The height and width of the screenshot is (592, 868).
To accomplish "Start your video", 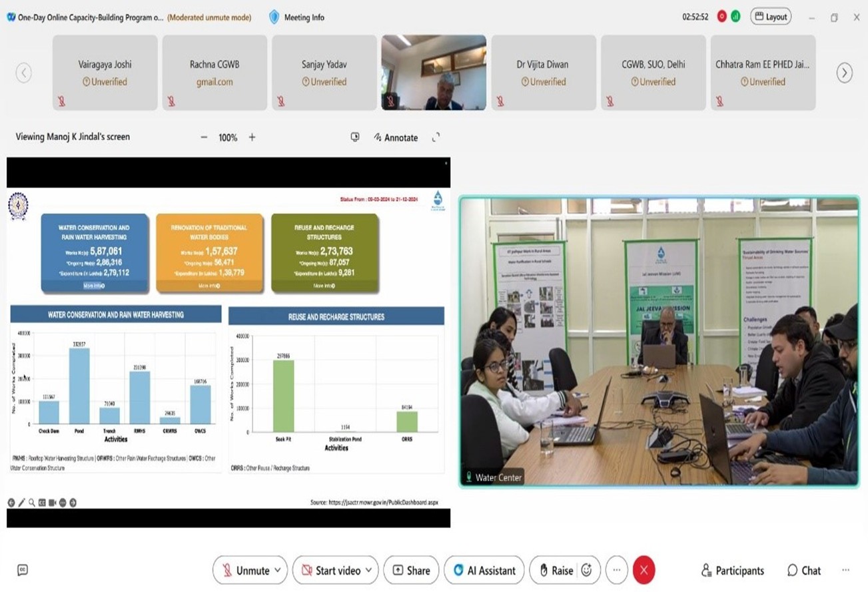I will click(330, 570).
